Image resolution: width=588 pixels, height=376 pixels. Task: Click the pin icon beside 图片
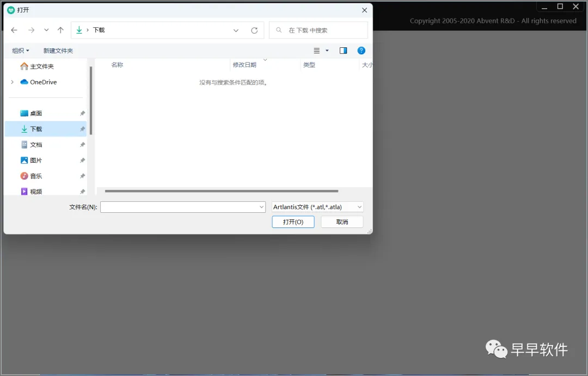tap(82, 161)
